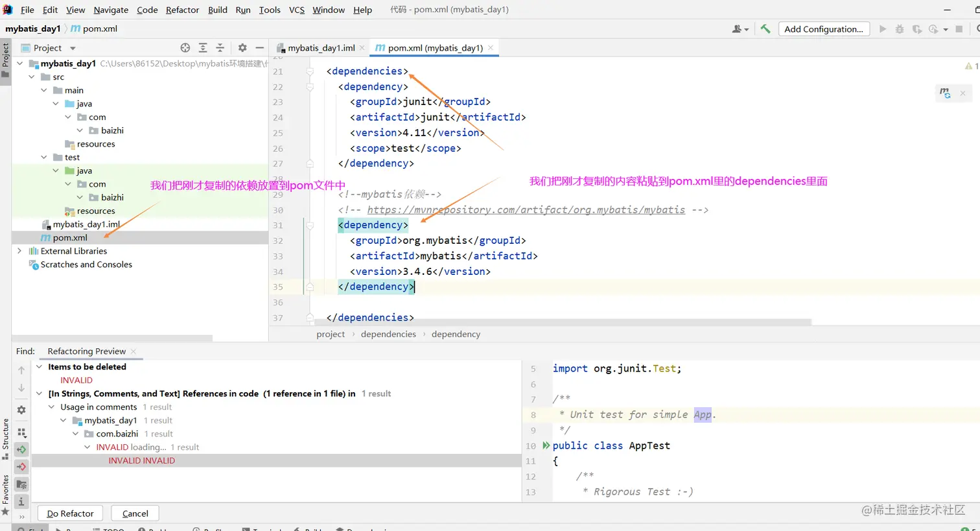Click Next Occurrence down arrow in Find panel
The width and height of the screenshot is (980, 531).
(x=21, y=388)
